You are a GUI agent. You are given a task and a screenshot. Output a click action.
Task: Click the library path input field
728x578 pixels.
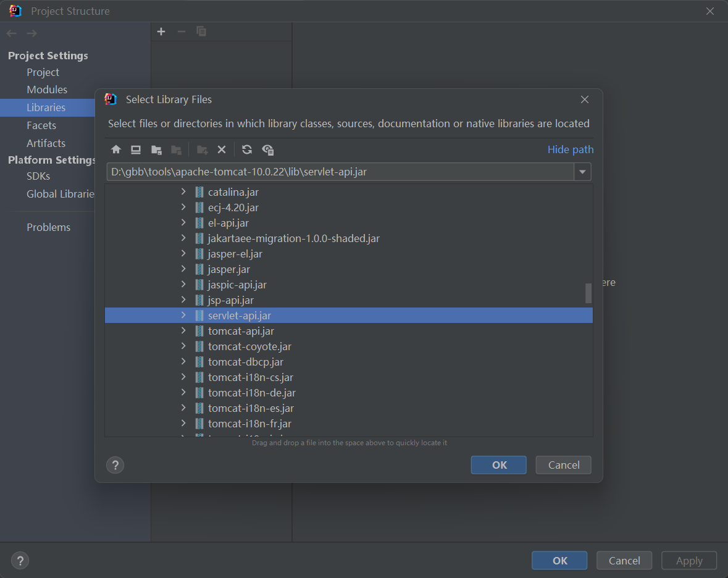340,172
